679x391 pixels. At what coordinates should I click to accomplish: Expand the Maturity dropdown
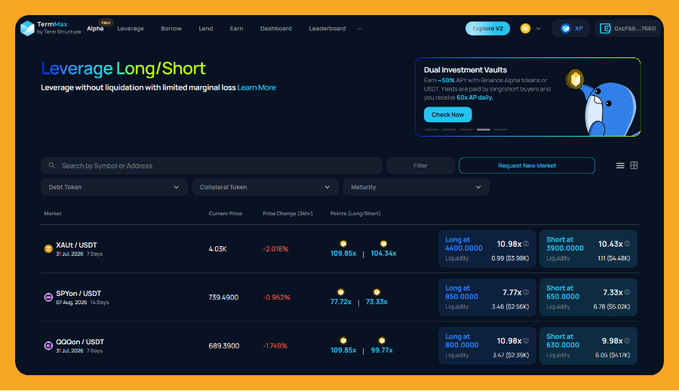416,187
